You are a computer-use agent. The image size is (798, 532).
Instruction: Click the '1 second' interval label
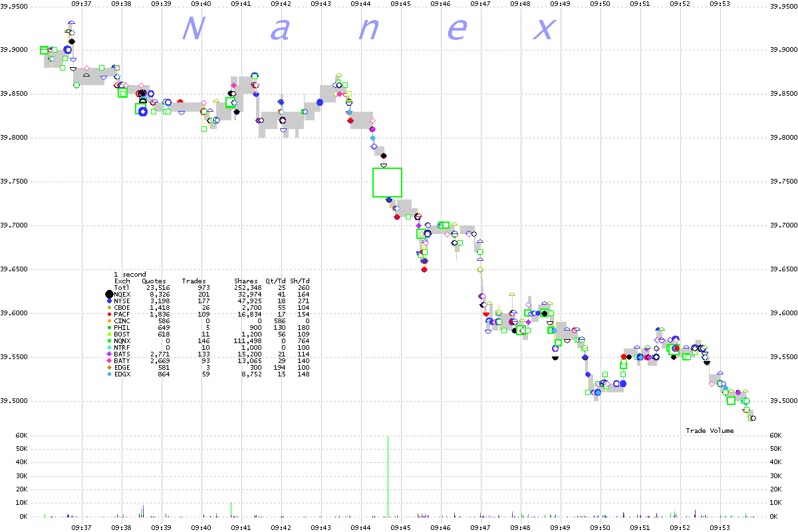[x=129, y=275]
